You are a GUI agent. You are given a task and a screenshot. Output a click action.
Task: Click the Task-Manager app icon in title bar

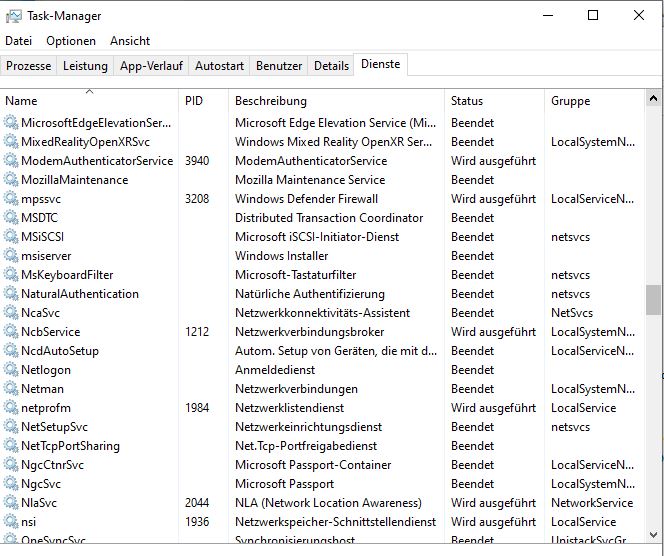click(x=13, y=16)
